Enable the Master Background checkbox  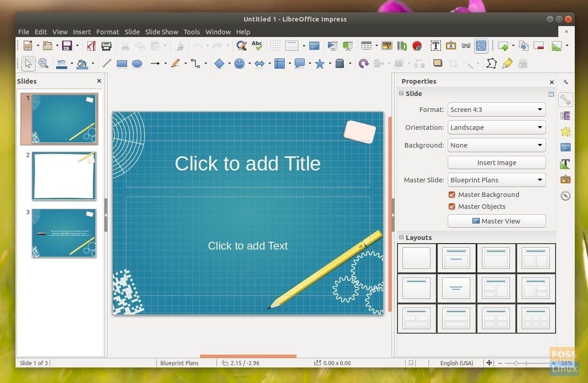(452, 194)
